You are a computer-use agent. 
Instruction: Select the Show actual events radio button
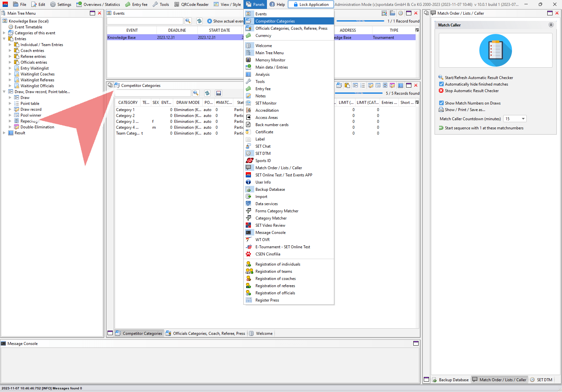209,21
